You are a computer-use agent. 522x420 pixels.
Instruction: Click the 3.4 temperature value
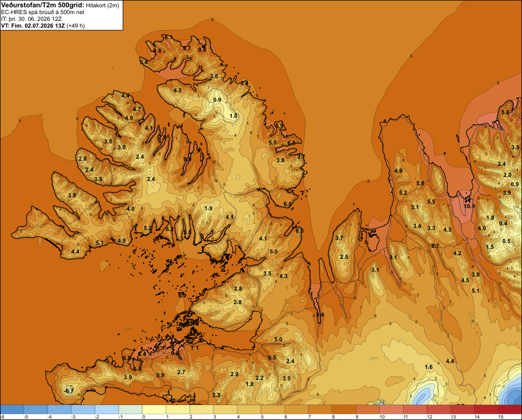pyautogui.click(x=417, y=226)
